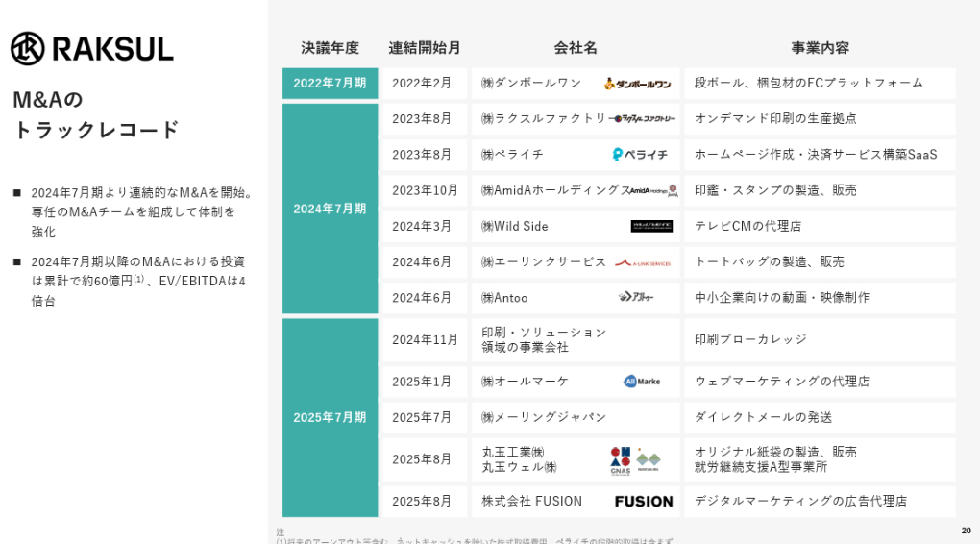
Task: Click オリジナル紙袋の製造、販売 description
Action: (775, 452)
